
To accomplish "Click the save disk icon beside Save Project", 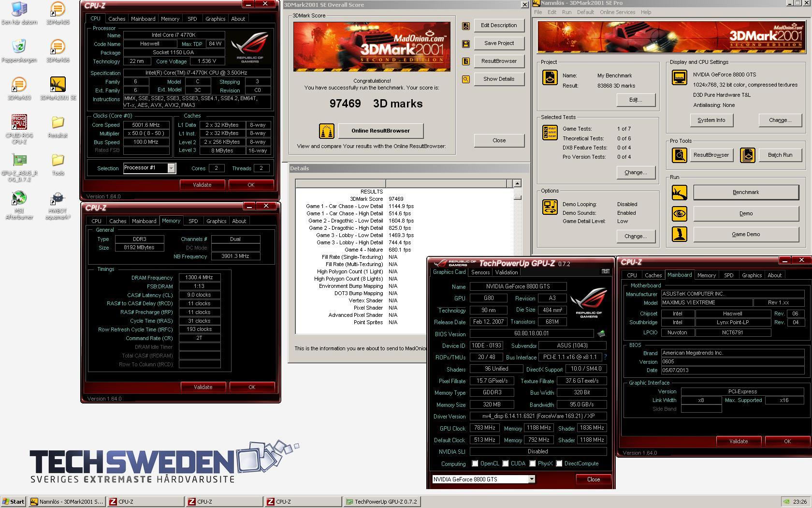I will [x=466, y=44].
